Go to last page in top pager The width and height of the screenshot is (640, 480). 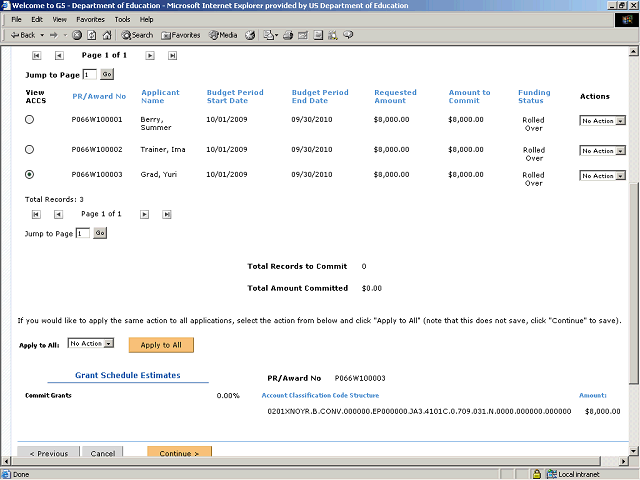click(x=172, y=56)
